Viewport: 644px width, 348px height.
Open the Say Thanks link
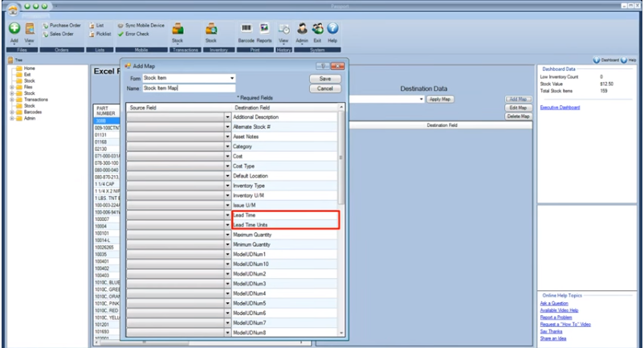[x=551, y=331]
